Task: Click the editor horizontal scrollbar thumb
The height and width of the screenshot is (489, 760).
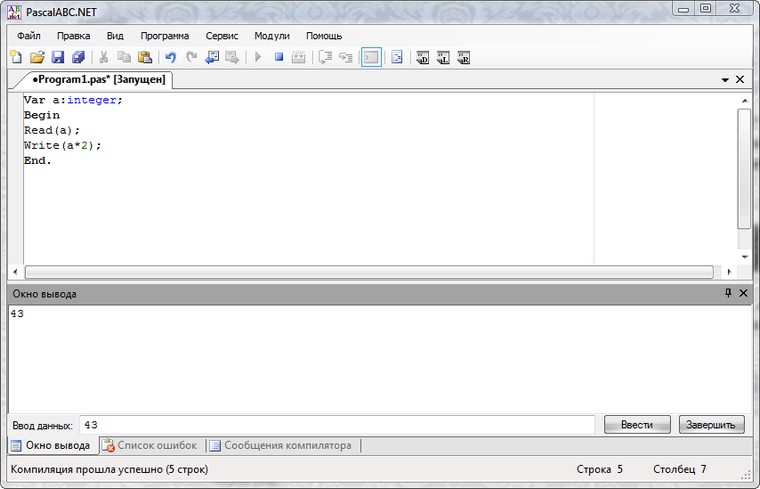Action: 369,272
